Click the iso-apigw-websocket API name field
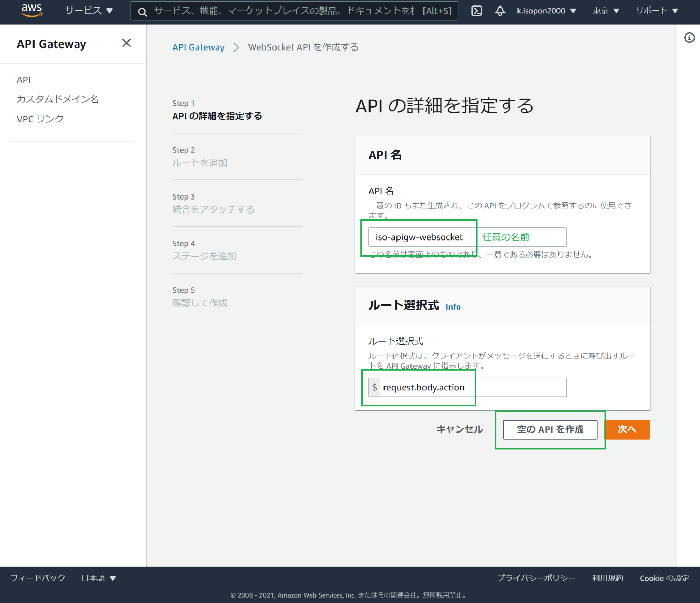This screenshot has width=700, height=603. (x=419, y=237)
